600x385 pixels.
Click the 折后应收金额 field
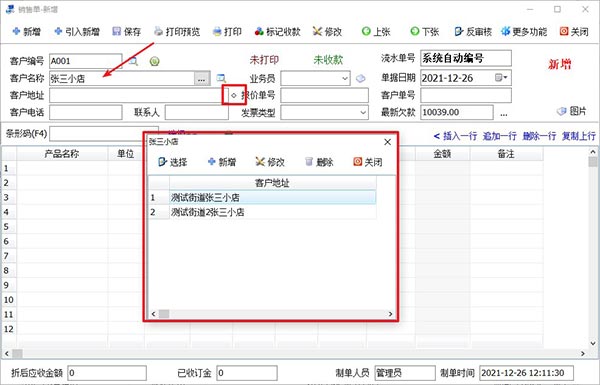tap(107, 373)
